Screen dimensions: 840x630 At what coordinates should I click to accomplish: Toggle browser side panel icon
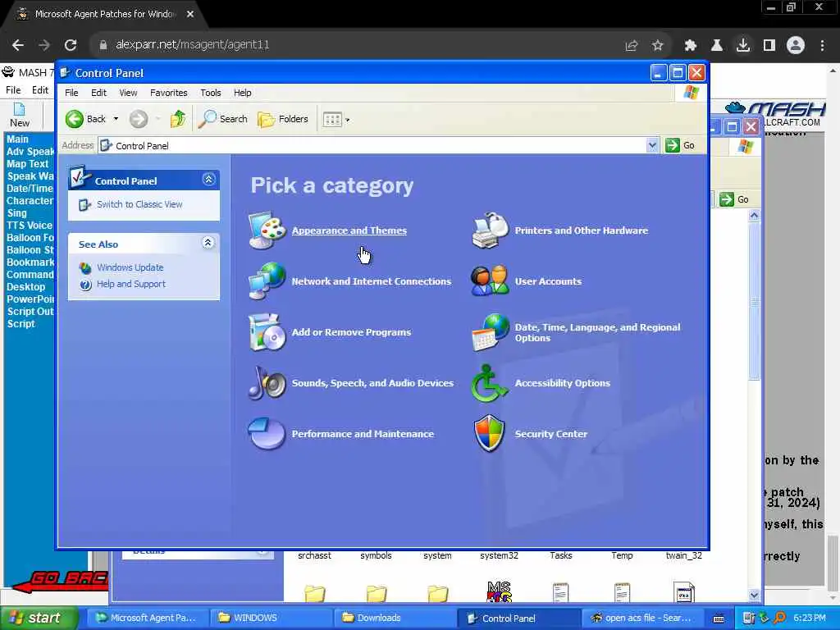click(x=769, y=46)
